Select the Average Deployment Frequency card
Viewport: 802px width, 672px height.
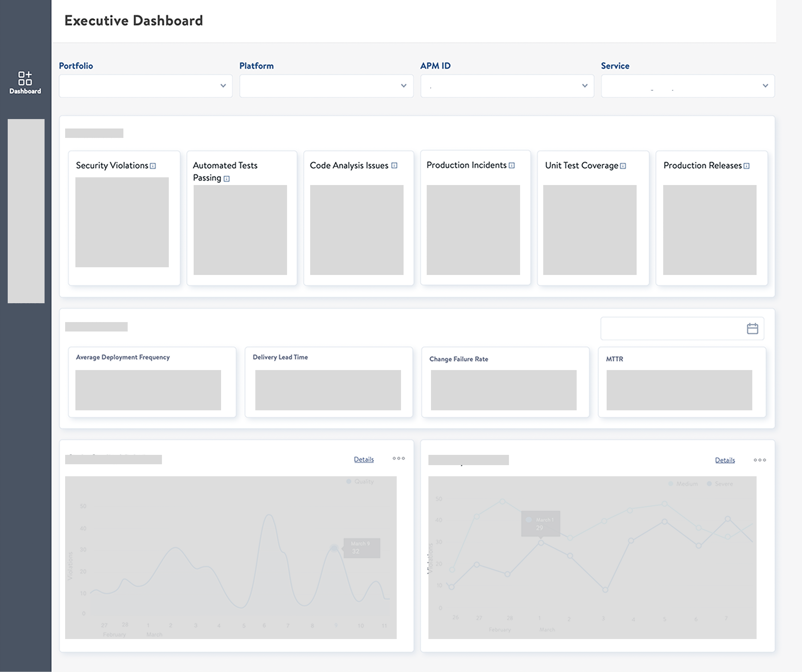point(152,382)
